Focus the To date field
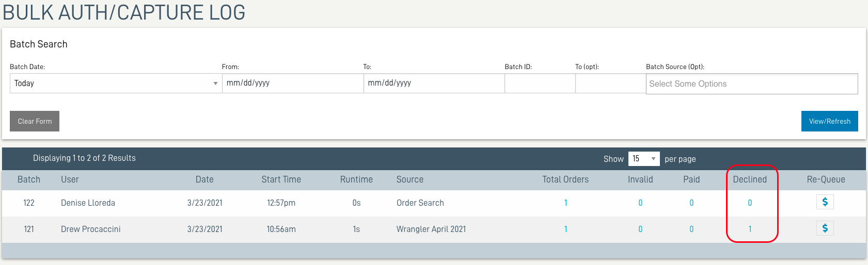Viewport: 868px width, 265px height. [434, 83]
